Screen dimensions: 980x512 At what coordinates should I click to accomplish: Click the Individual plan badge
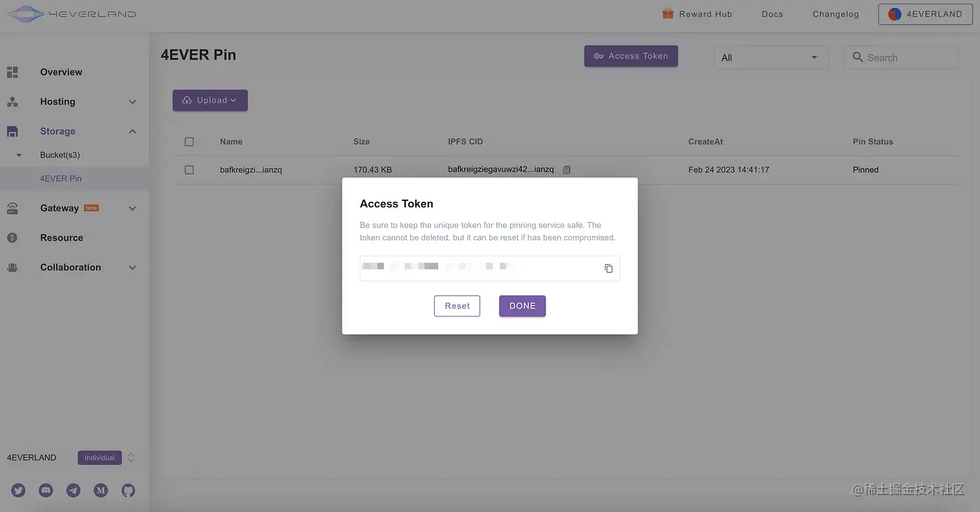(x=99, y=458)
